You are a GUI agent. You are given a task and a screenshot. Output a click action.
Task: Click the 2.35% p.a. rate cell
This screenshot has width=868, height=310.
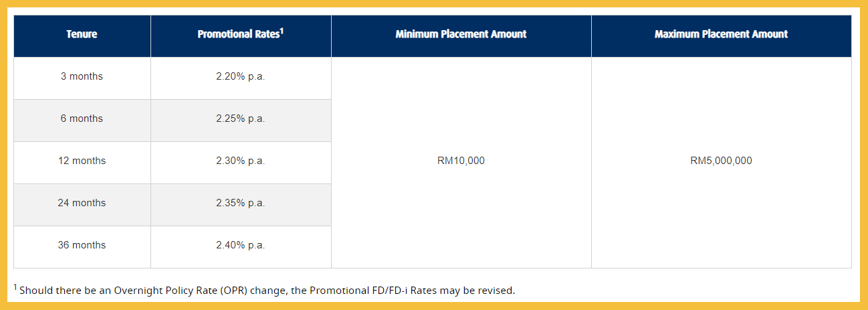click(240, 204)
